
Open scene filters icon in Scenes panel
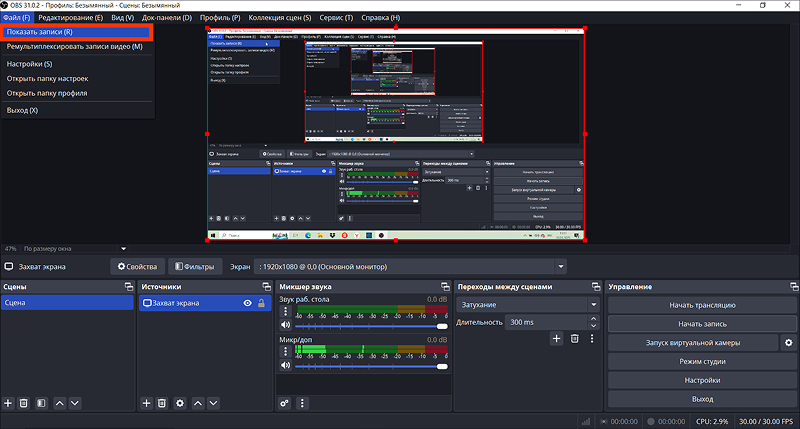pyautogui.click(x=41, y=403)
